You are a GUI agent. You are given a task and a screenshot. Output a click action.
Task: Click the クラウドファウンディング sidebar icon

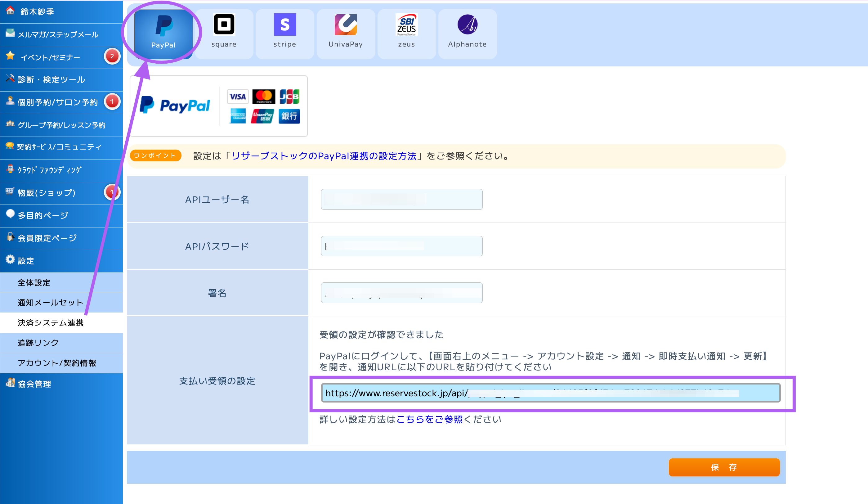[10, 169]
